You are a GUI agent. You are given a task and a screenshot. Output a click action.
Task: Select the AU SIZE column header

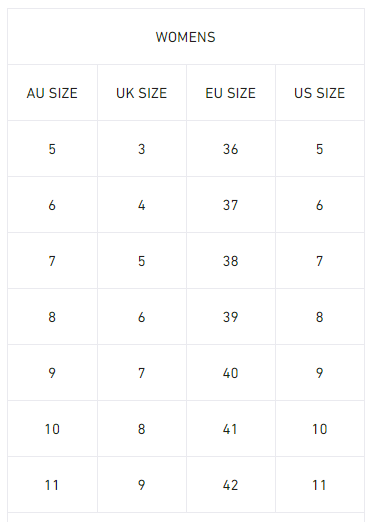click(52, 93)
